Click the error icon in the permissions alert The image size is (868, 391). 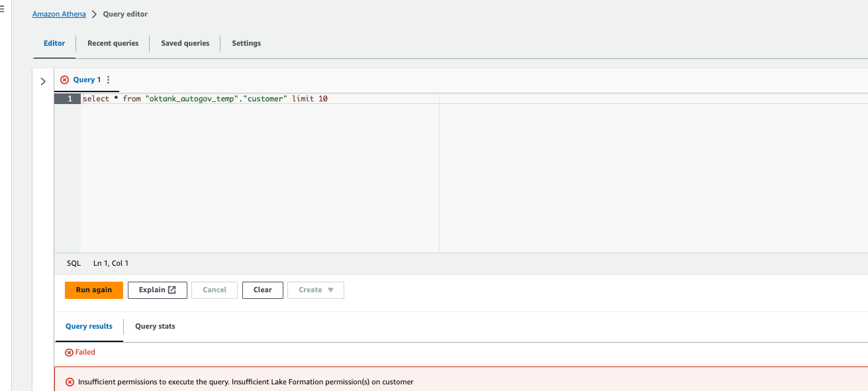pyautogui.click(x=70, y=382)
